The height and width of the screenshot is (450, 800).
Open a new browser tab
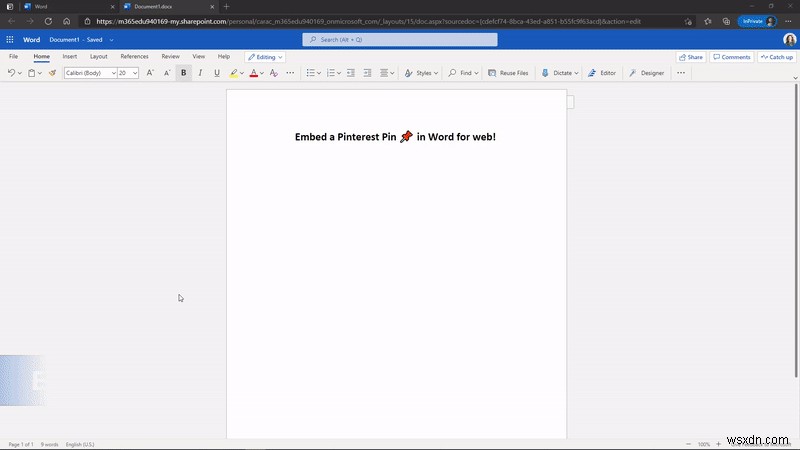tap(227, 7)
